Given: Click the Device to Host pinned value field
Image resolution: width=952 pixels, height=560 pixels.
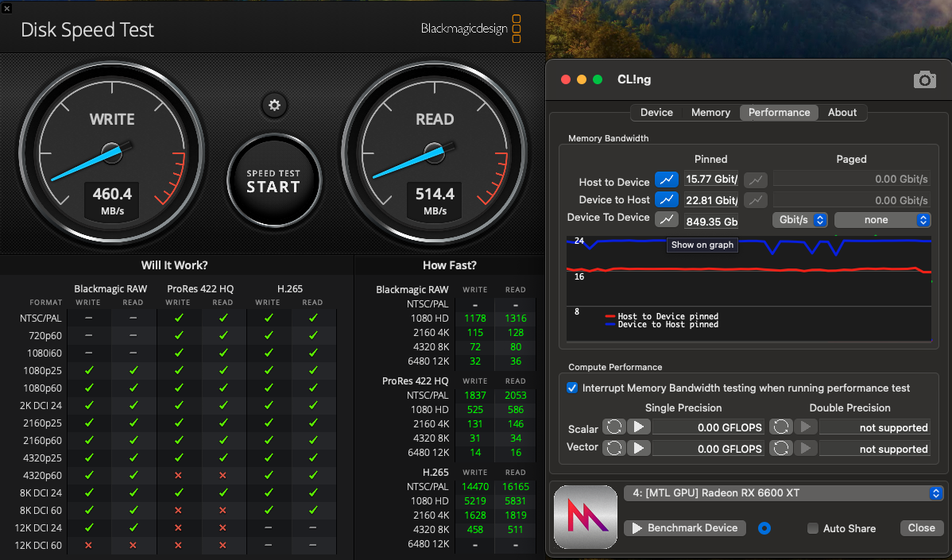Looking at the screenshot, I should pyautogui.click(x=711, y=200).
